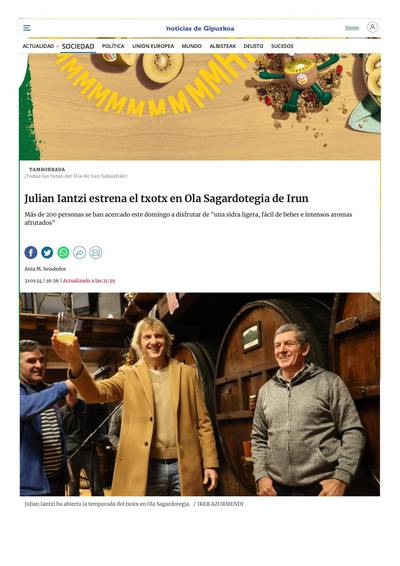
Task: Go to noticias de Gipuzkoa homepage logo
Action: (x=200, y=28)
